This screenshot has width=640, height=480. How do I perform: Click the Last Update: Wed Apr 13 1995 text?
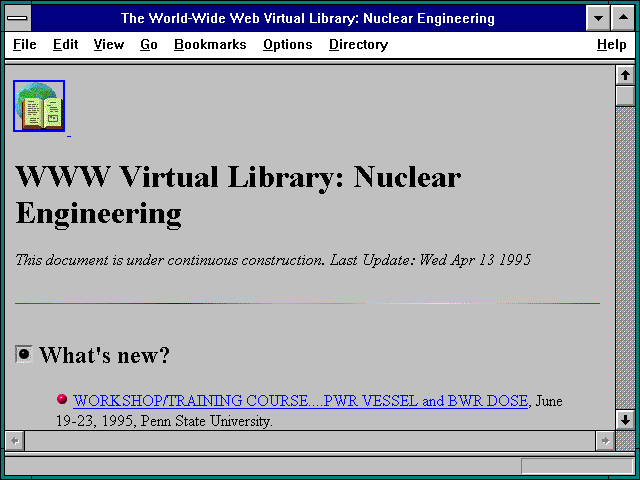(431, 260)
